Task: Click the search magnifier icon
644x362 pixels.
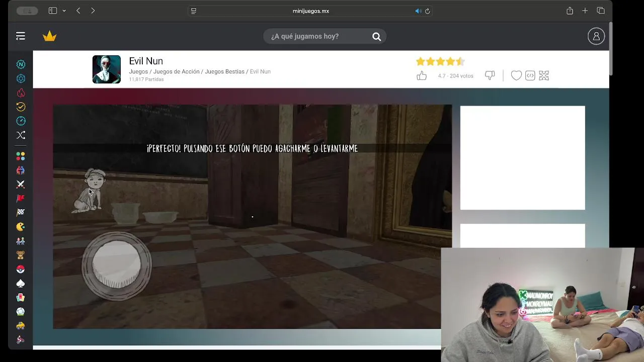Action: tap(376, 36)
